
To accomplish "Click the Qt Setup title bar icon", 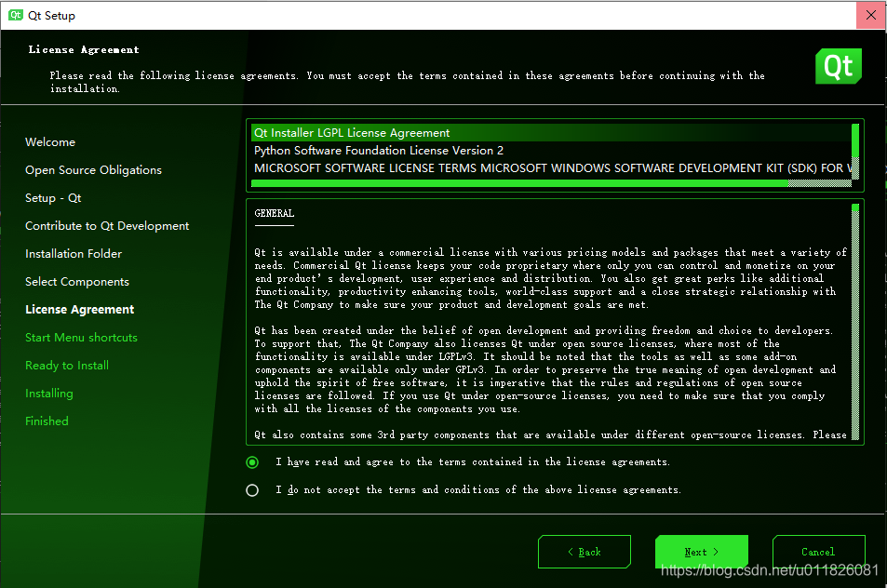I will click(16, 15).
